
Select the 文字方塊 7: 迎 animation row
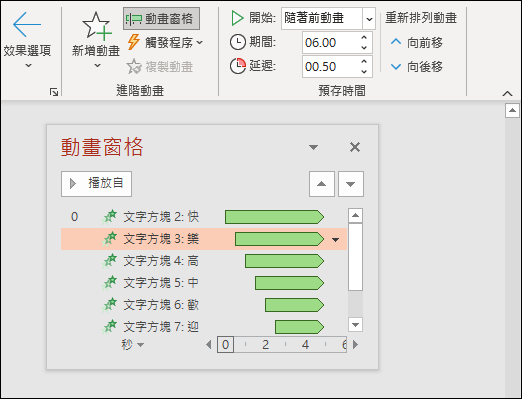point(204,327)
